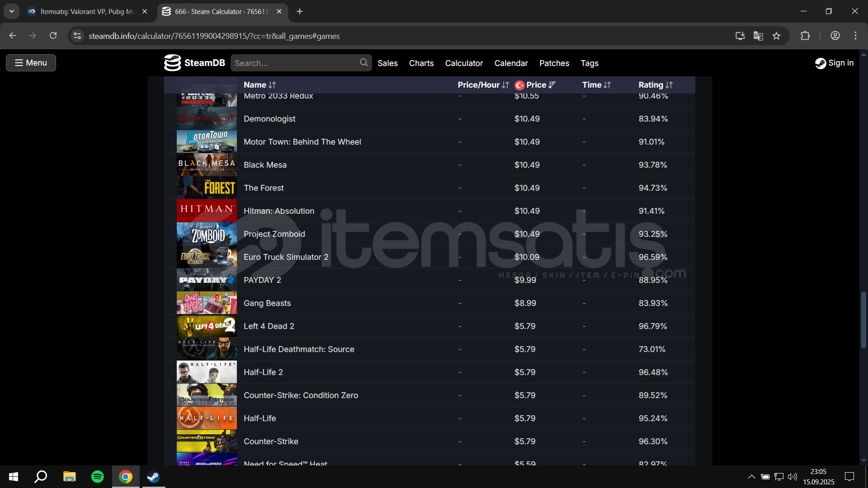Image resolution: width=868 pixels, height=488 pixels.
Task: Open a new browser tab
Action: (x=299, y=11)
